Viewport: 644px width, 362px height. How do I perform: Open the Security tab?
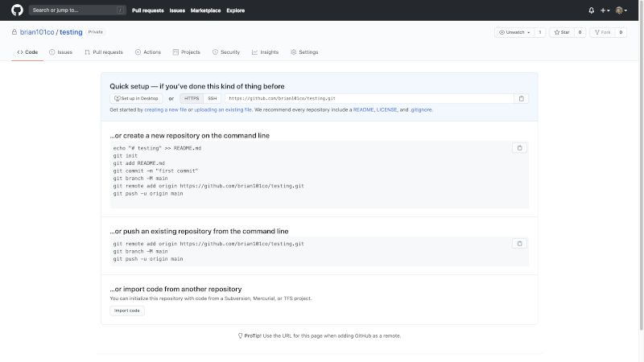click(x=226, y=52)
